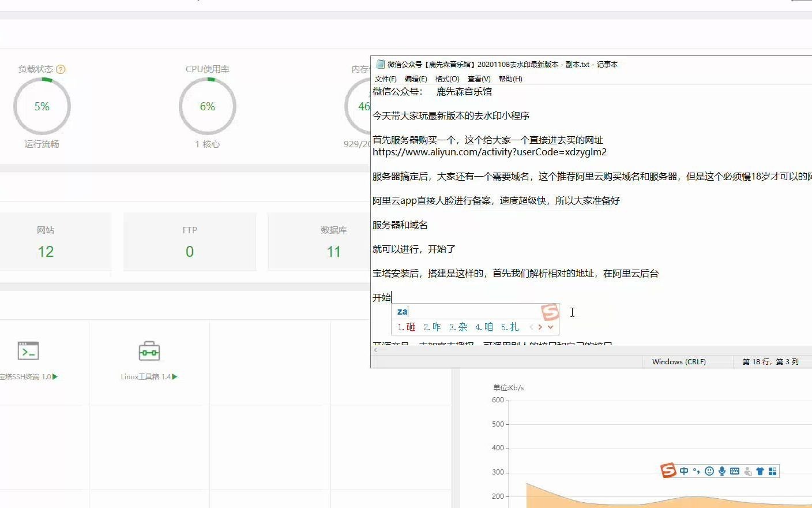Click the 开始 line in Notepad
The image size is (812, 508).
point(382,298)
